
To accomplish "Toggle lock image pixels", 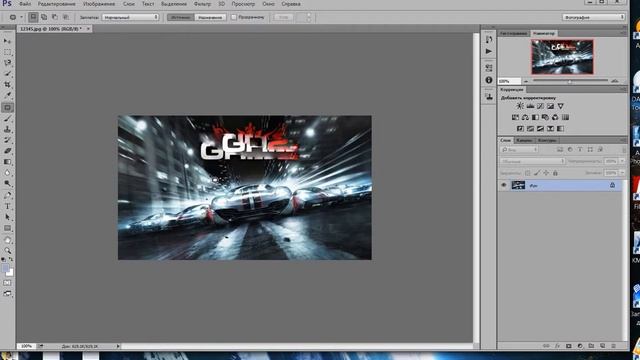I will (x=537, y=173).
